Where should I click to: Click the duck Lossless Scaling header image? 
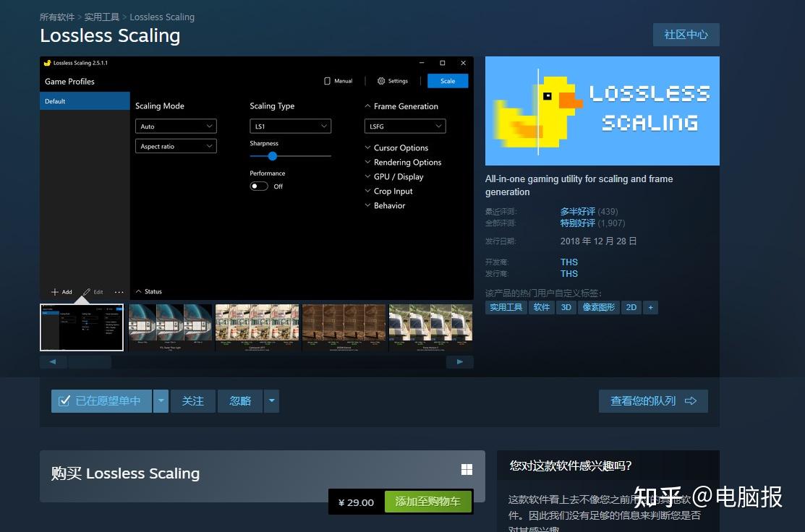click(x=602, y=111)
